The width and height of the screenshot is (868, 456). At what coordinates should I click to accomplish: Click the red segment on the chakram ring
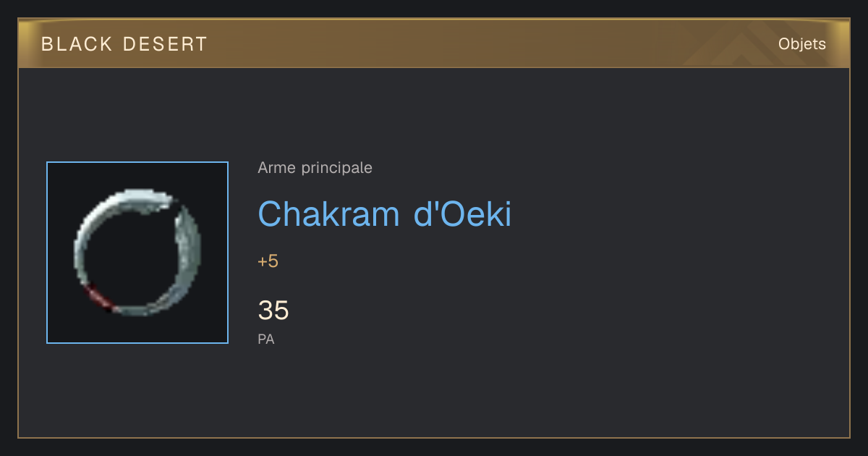(96, 296)
